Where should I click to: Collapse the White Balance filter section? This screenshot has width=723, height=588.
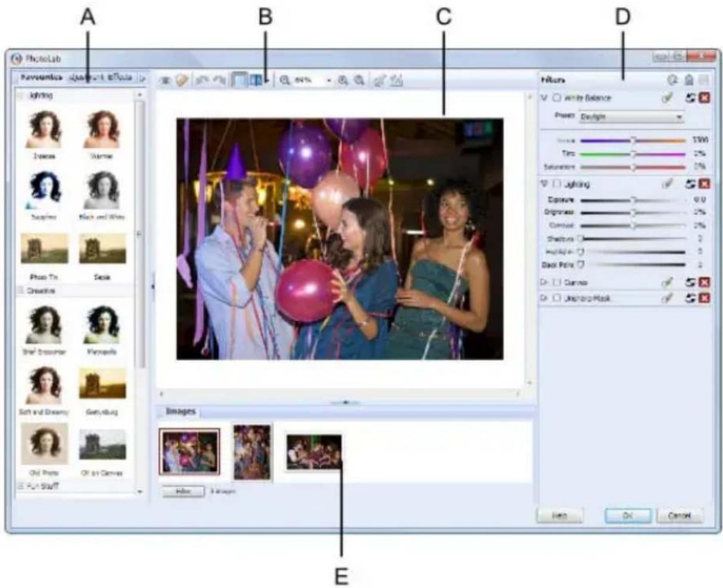[x=544, y=98]
